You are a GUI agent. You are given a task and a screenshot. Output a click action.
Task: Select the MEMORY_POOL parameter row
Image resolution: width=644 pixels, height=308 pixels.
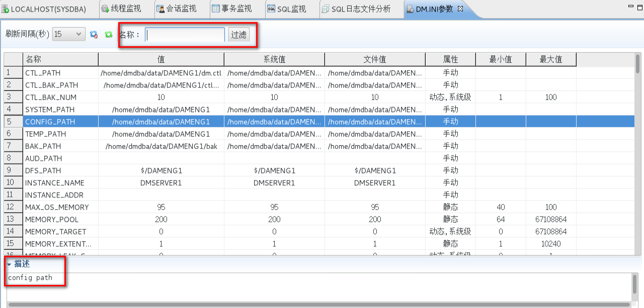[60, 219]
